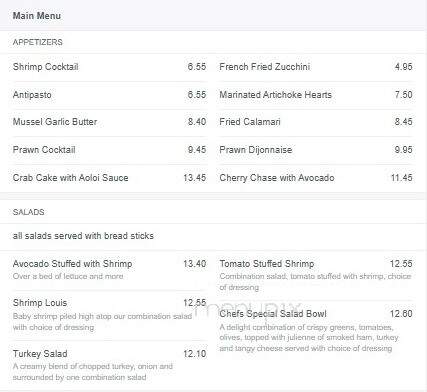Select the SALADS section header

click(28, 212)
